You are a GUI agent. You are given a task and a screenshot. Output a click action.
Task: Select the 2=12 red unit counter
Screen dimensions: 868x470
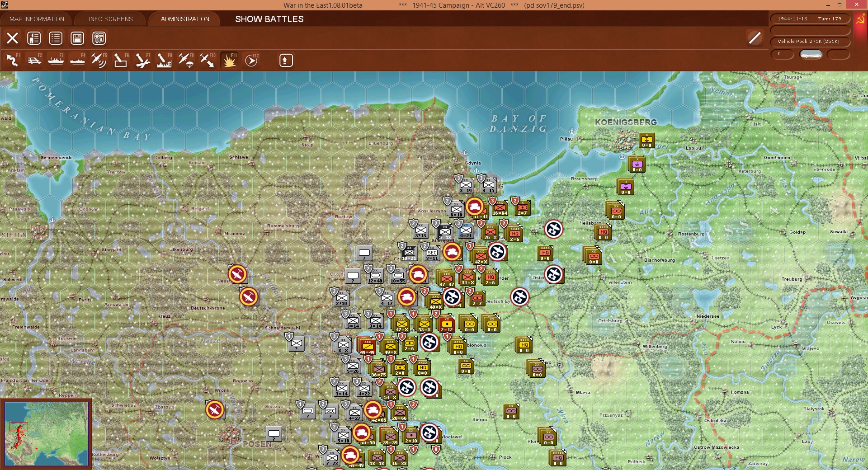point(447,324)
